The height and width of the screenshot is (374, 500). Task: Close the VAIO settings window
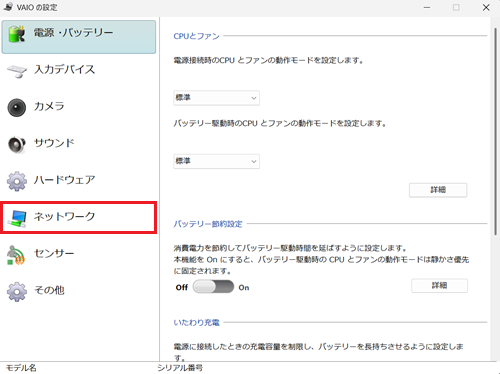coord(486,7)
